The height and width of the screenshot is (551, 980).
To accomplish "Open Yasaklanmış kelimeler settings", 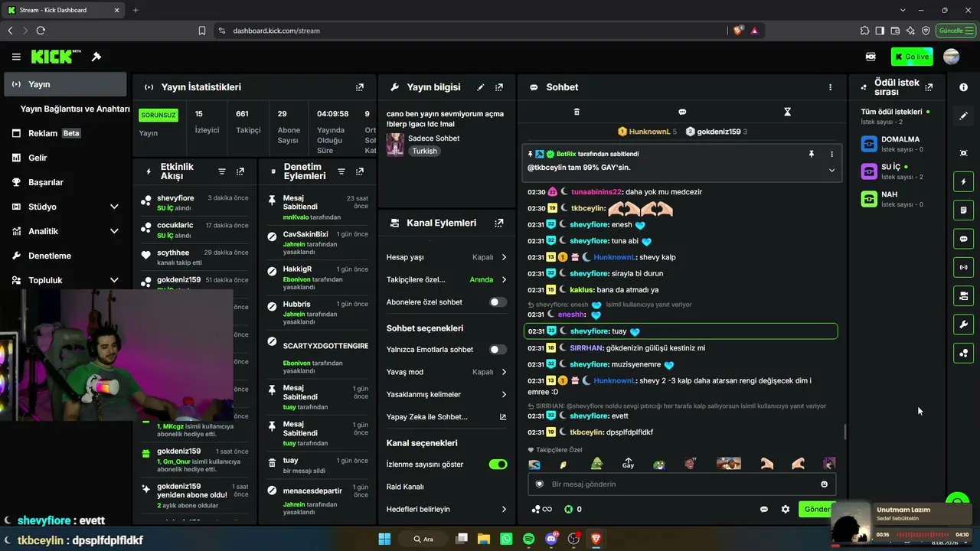I will coord(447,394).
